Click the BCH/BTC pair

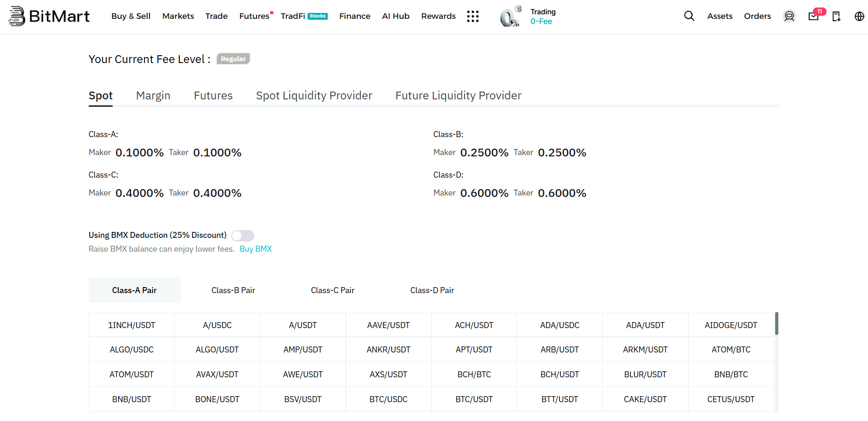click(474, 375)
